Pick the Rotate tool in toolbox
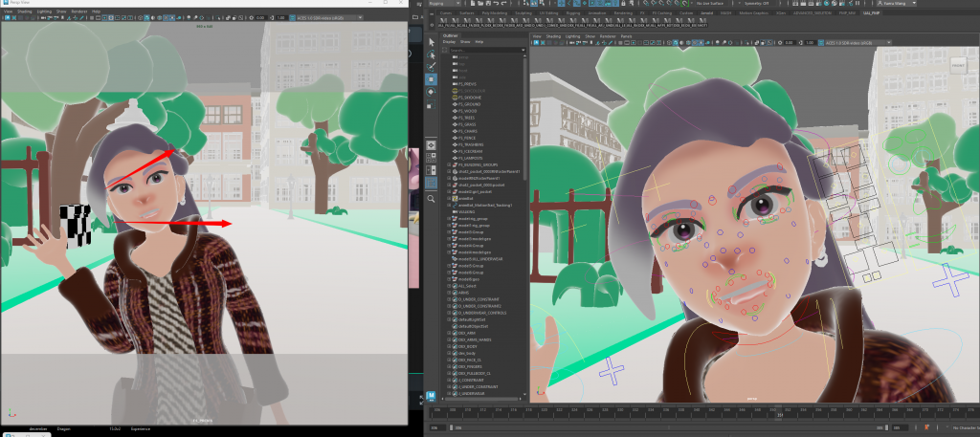This screenshot has width=980, height=437. [x=432, y=92]
